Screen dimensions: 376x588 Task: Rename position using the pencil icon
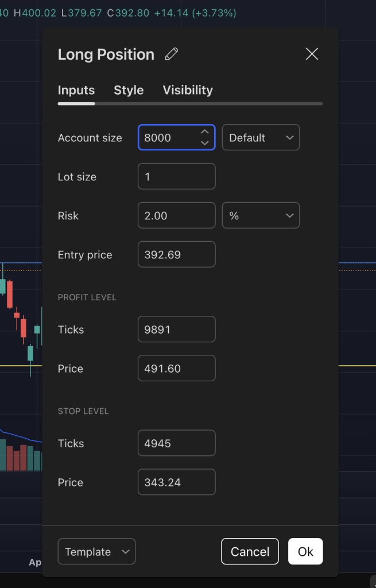(170, 53)
